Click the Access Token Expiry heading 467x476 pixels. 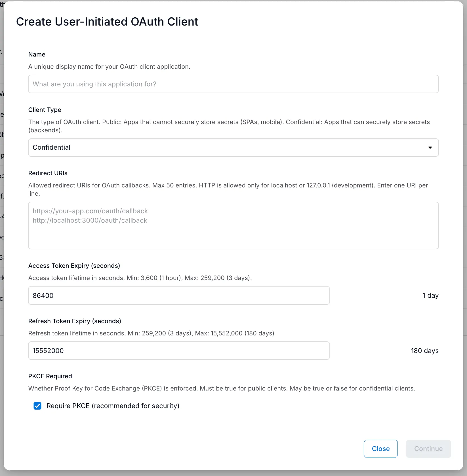click(x=74, y=266)
